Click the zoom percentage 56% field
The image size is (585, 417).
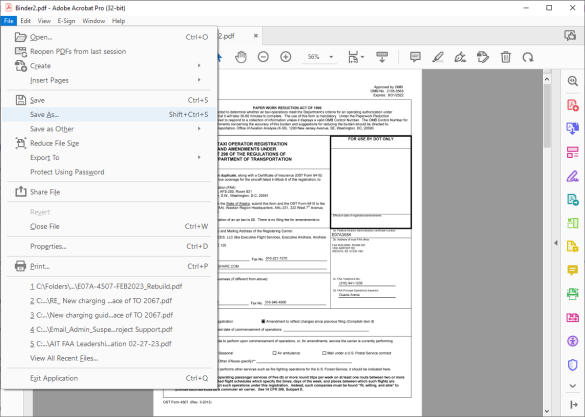pos(313,57)
